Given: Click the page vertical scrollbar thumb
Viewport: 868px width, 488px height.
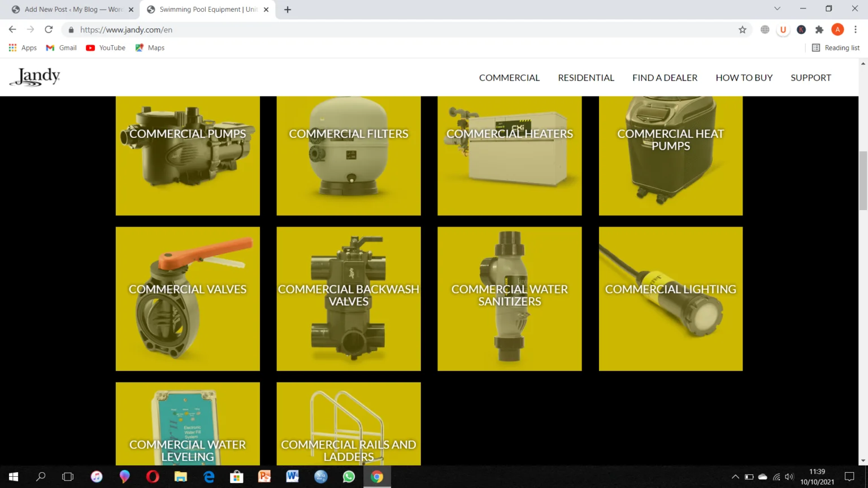Looking at the screenshot, I should (863, 181).
